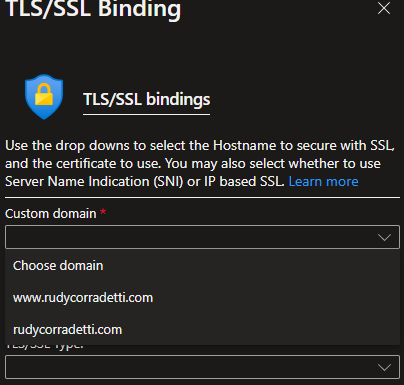Screen dimensions: 404x385
Task: Click the Server Name Indication description text
Action: point(94,182)
